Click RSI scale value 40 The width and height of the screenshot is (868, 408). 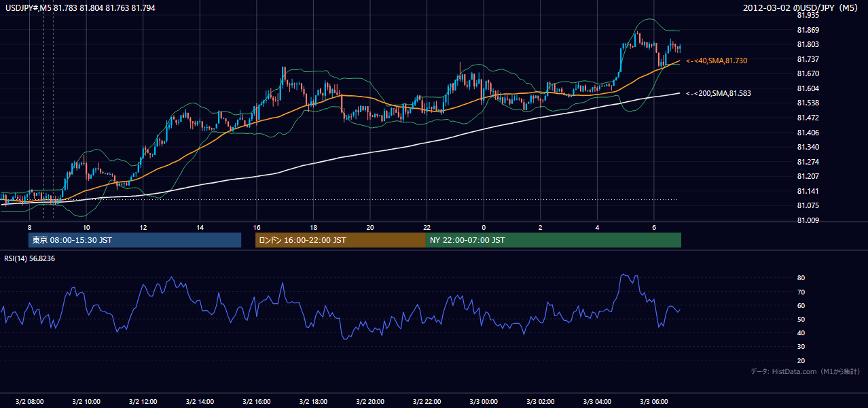click(801, 333)
